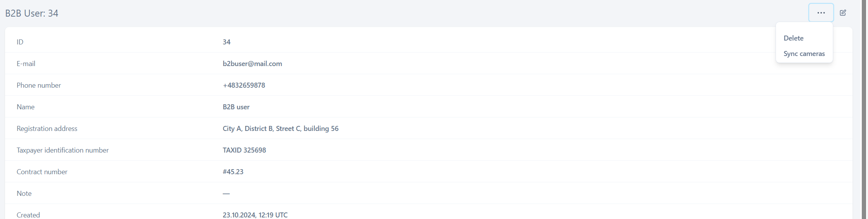
Task: Click the edit pencil icon
Action: coord(843,13)
